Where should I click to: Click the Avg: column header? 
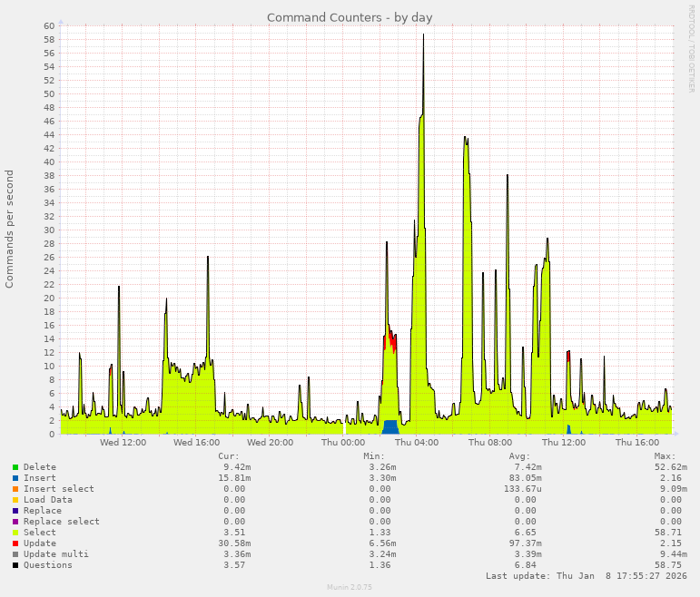(519, 456)
